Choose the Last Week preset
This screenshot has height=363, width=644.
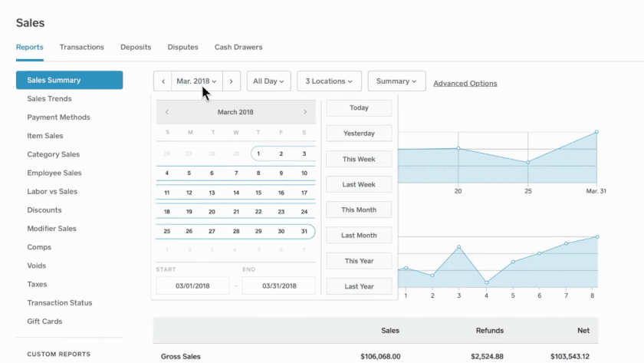[x=359, y=185]
